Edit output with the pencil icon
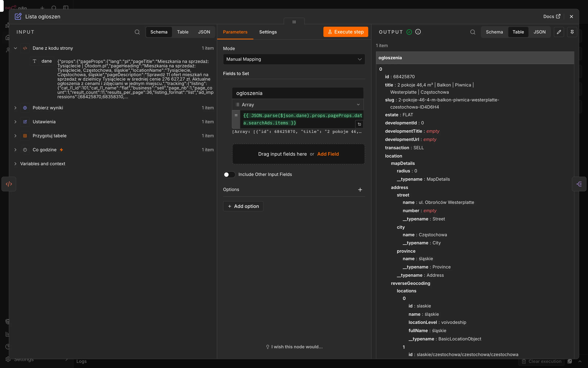The width and height of the screenshot is (588, 368). tap(559, 32)
